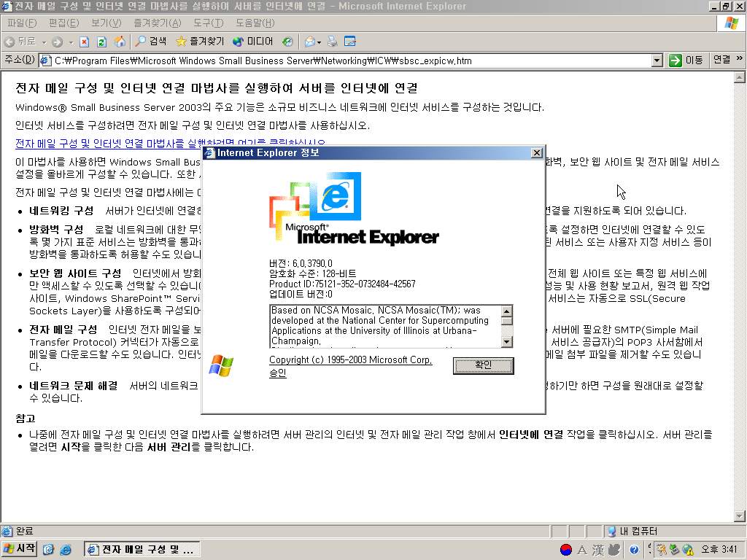Screen dimensions: 747x560
Task: Open the Search (검색) toolbar button
Action: click(x=150, y=42)
